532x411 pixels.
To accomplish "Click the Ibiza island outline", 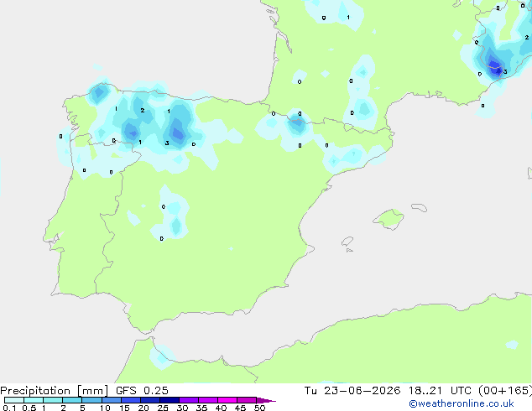I will (x=347, y=242).
